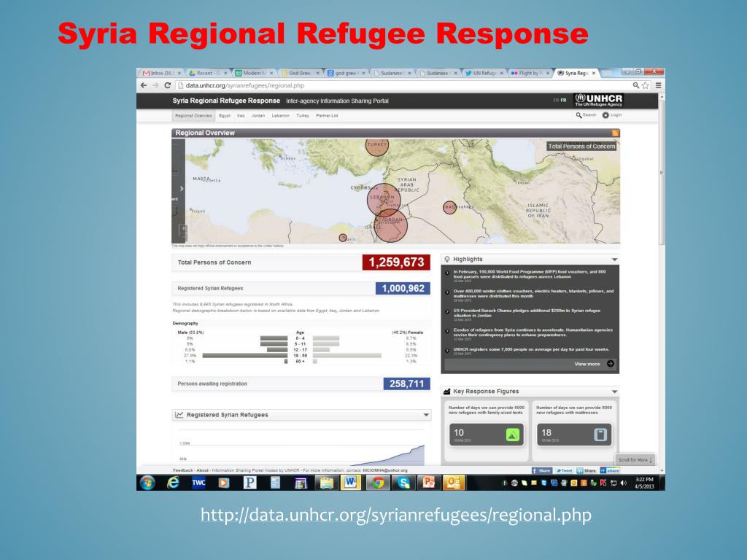Open the Jordan country page
Viewport: 747px width, 560px height.
click(258, 116)
